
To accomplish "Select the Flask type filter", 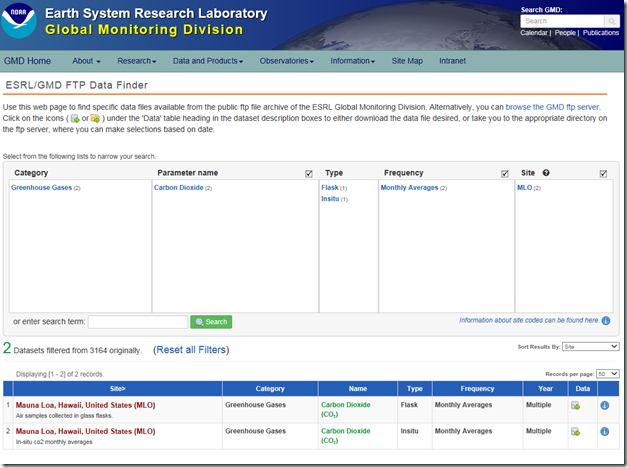I will click(x=330, y=187).
